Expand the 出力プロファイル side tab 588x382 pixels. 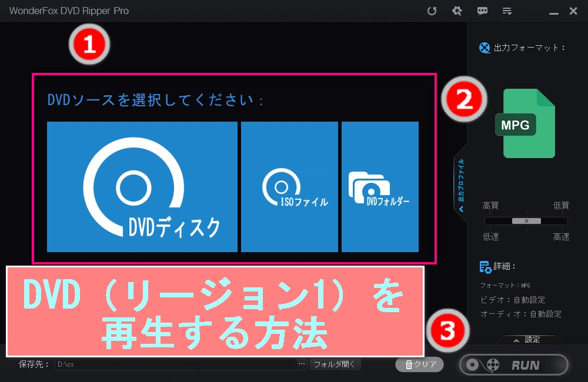[x=461, y=185]
